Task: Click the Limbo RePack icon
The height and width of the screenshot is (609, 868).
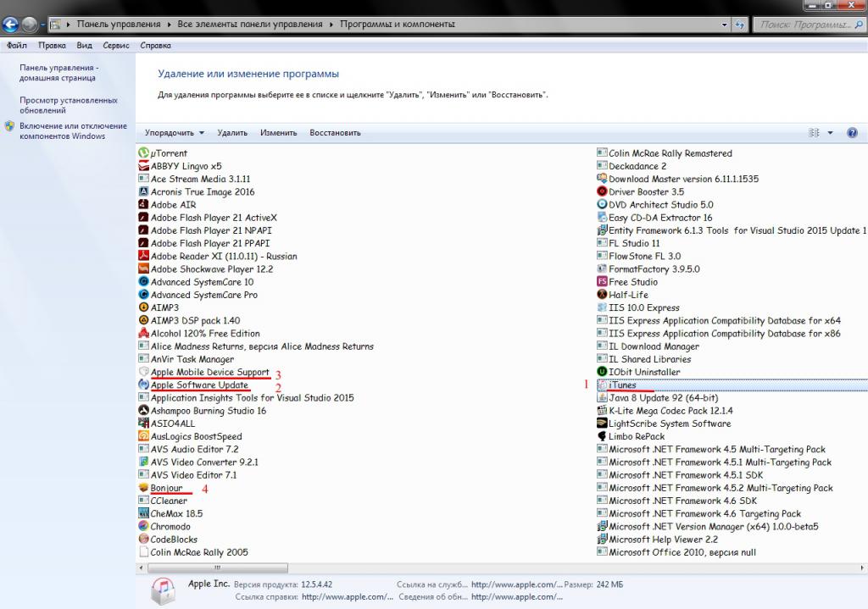Action: click(602, 436)
